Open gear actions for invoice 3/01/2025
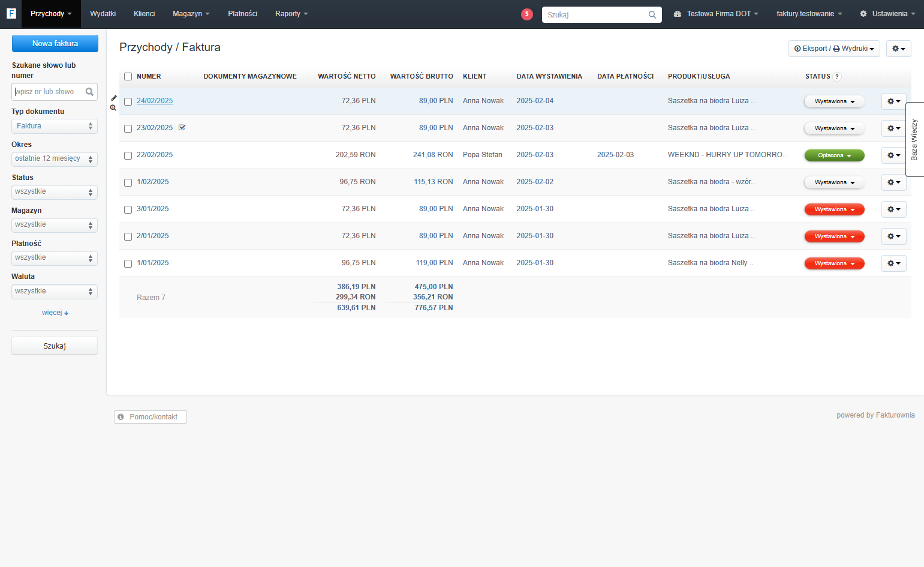924x567 pixels. [x=894, y=209]
